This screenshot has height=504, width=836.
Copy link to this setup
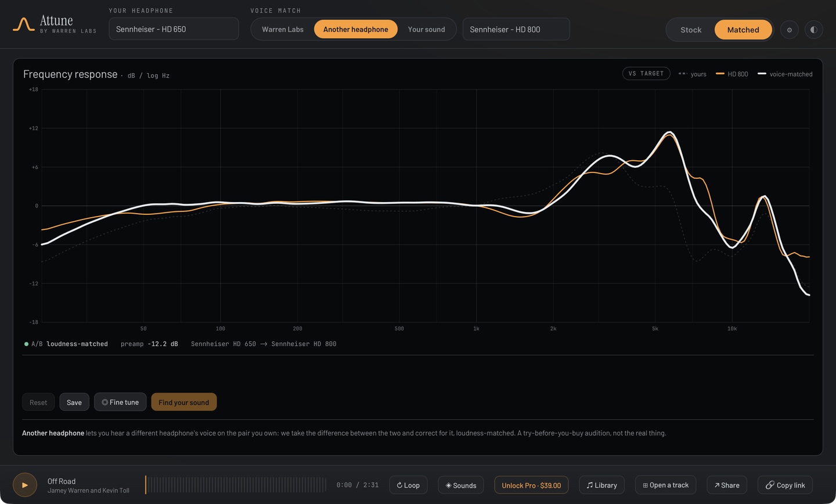785,485
